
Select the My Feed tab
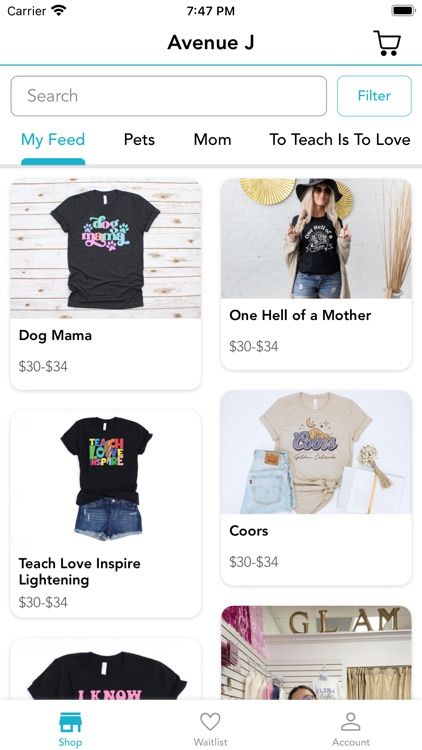(53, 140)
